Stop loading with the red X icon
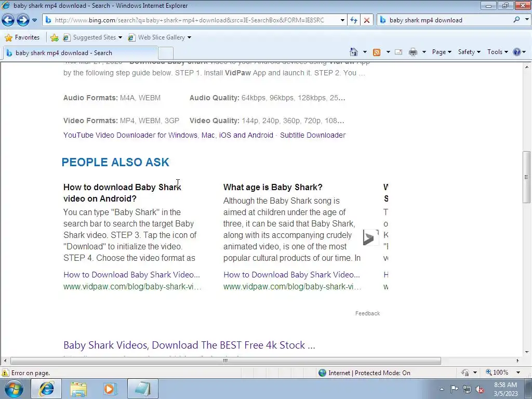 pyautogui.click(x=367, y=20)
